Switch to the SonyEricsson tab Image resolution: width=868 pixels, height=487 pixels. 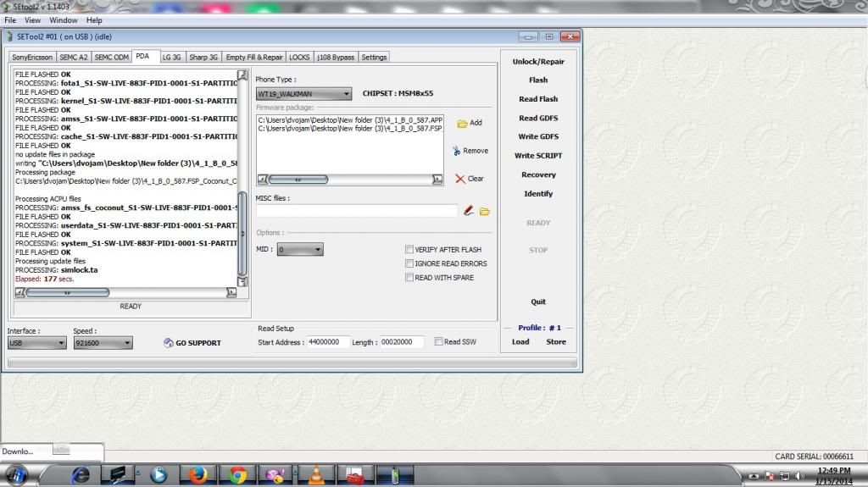[32, 57]
